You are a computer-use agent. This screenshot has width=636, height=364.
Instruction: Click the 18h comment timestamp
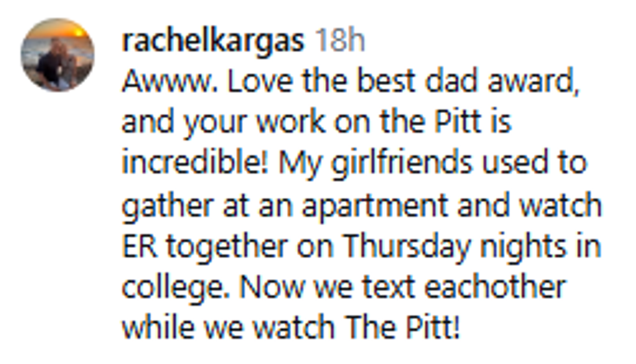click(339, 42)
